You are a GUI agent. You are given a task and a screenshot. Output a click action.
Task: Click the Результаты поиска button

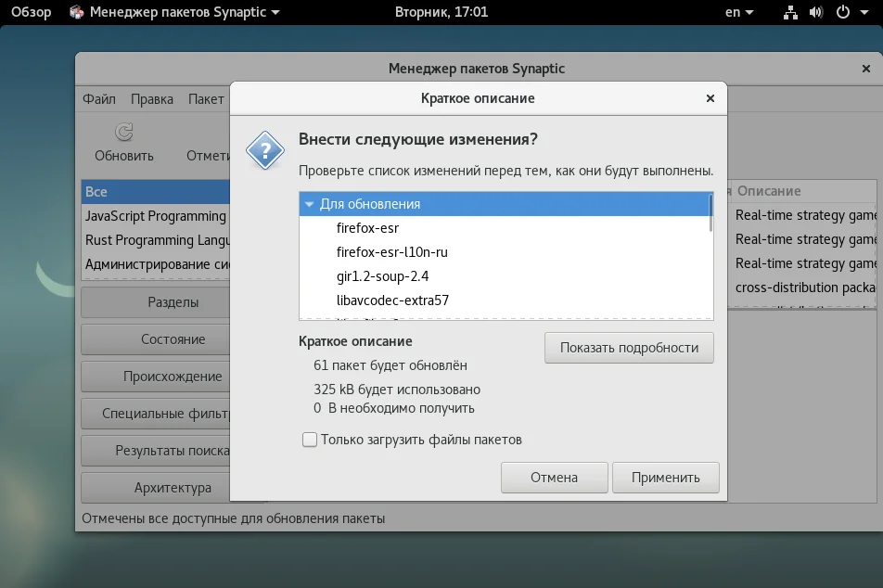pos(156,451)
